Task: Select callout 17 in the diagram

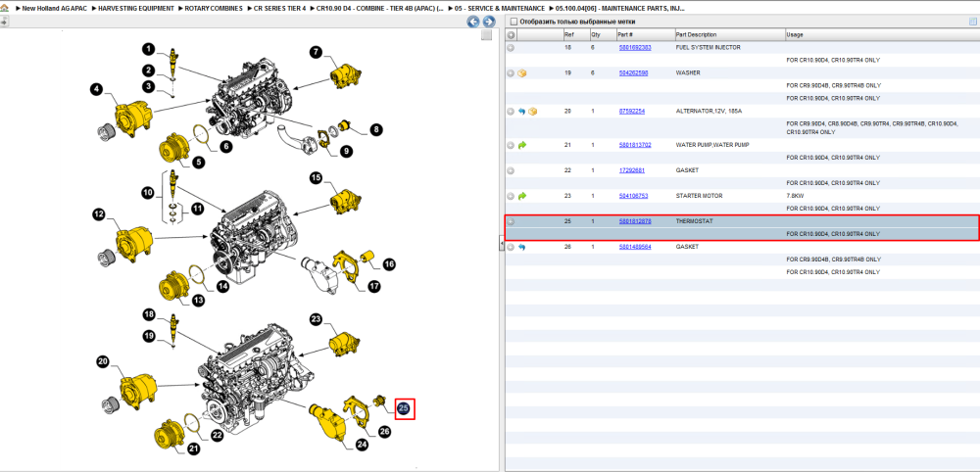Action: tap(373, 287)
